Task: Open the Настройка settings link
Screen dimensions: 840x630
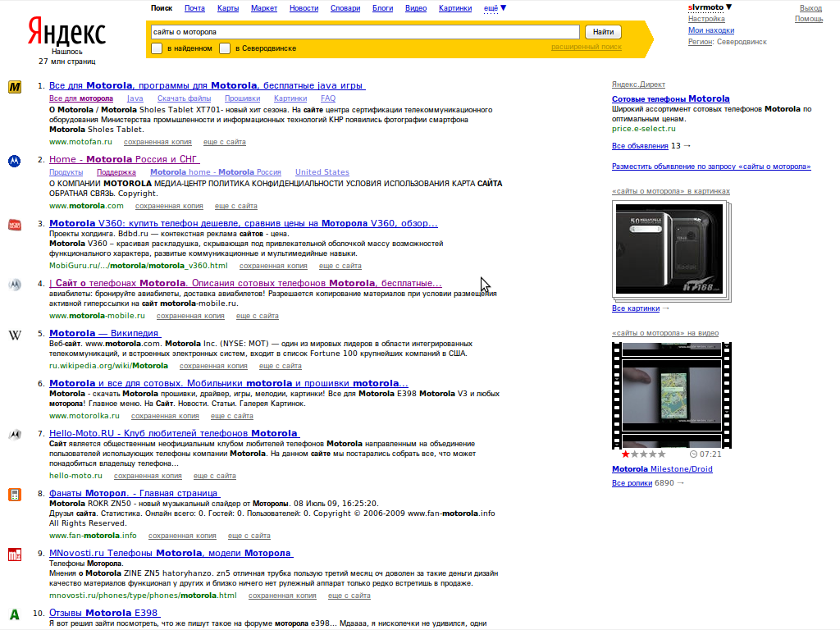Action: (706, 19)
